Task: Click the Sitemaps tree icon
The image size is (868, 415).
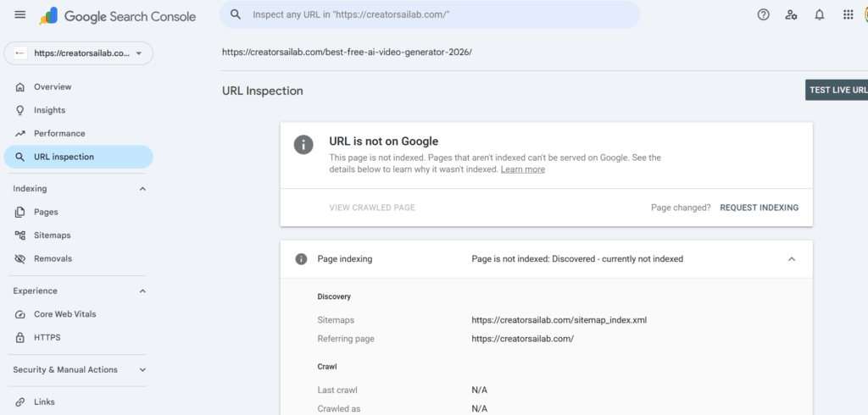Action: pyautogui.click(x=20, y=235)
